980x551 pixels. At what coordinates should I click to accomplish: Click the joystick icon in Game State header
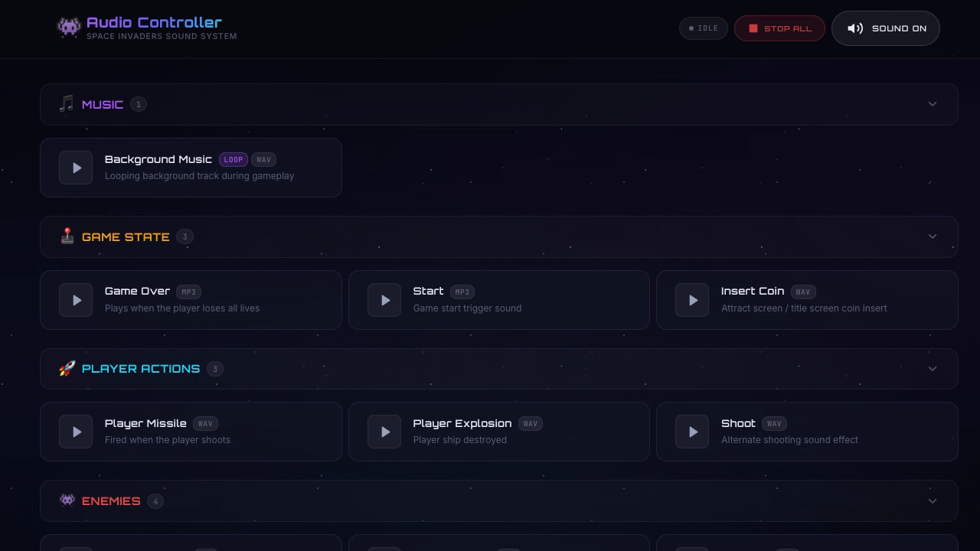coord(67,236)
